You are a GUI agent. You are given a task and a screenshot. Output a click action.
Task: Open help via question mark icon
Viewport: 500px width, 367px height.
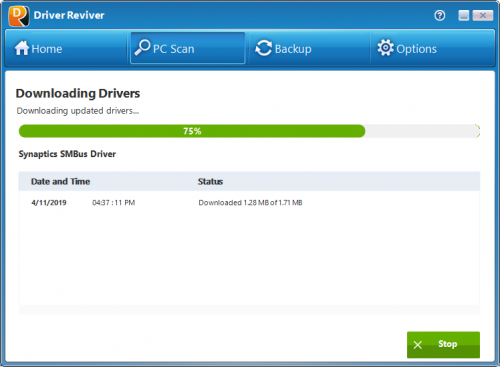(440, 15)
